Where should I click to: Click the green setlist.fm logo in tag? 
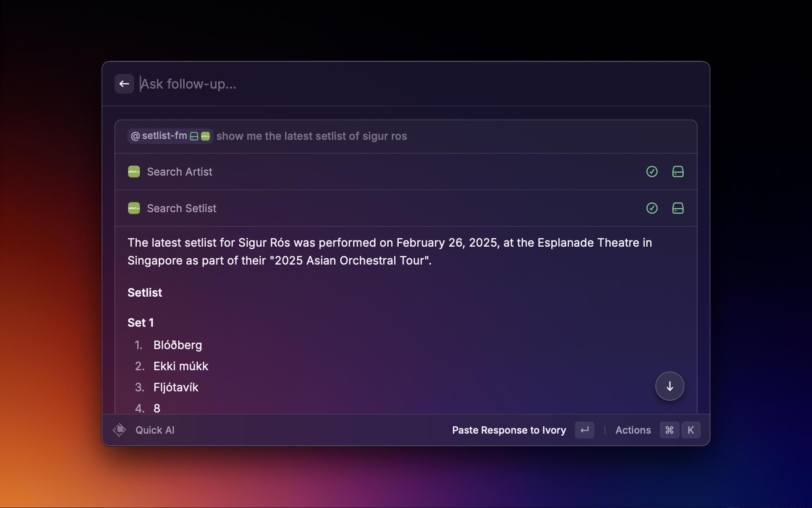205,137
